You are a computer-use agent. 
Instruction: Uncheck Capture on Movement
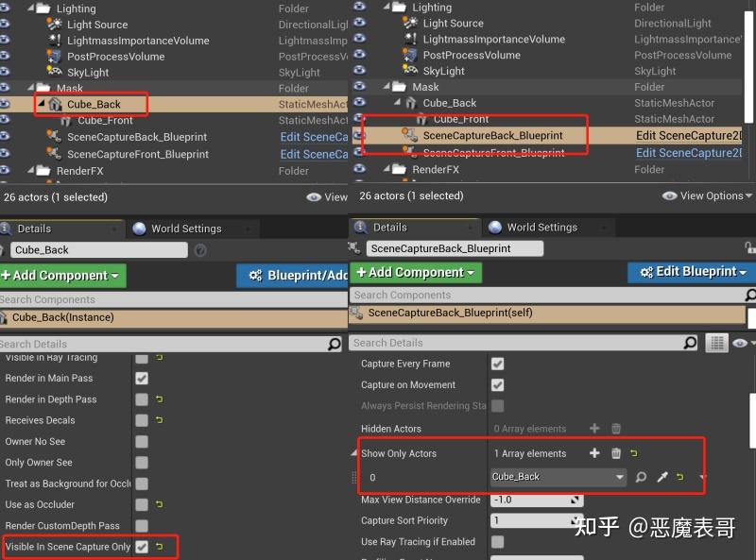pos(498,384)
